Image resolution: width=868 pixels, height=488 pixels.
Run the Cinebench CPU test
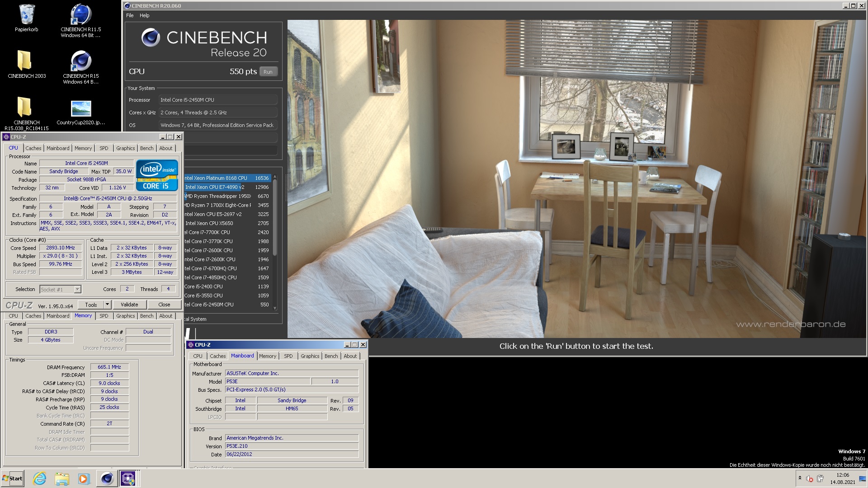click(268, 72)
